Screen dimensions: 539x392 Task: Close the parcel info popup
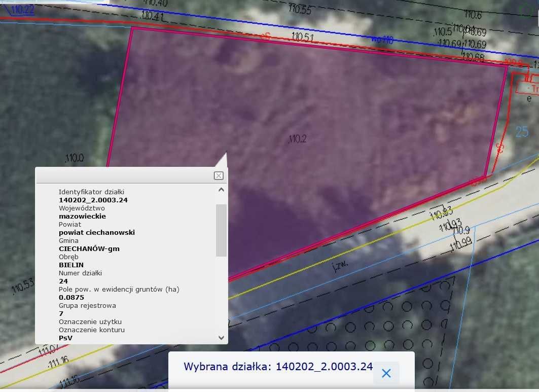pos(219,175)
